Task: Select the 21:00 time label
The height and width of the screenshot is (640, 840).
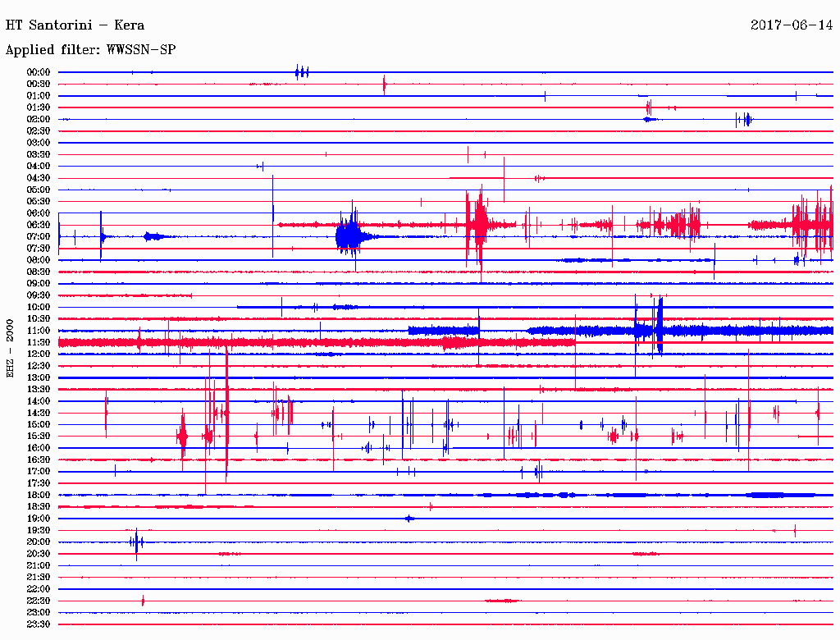Action: point(39,565)
